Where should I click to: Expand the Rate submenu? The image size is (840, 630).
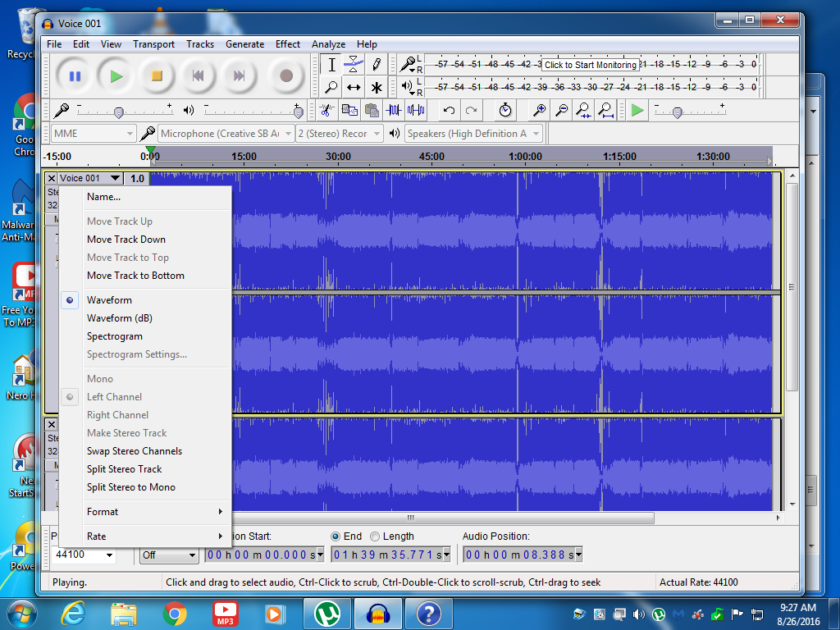145,536
